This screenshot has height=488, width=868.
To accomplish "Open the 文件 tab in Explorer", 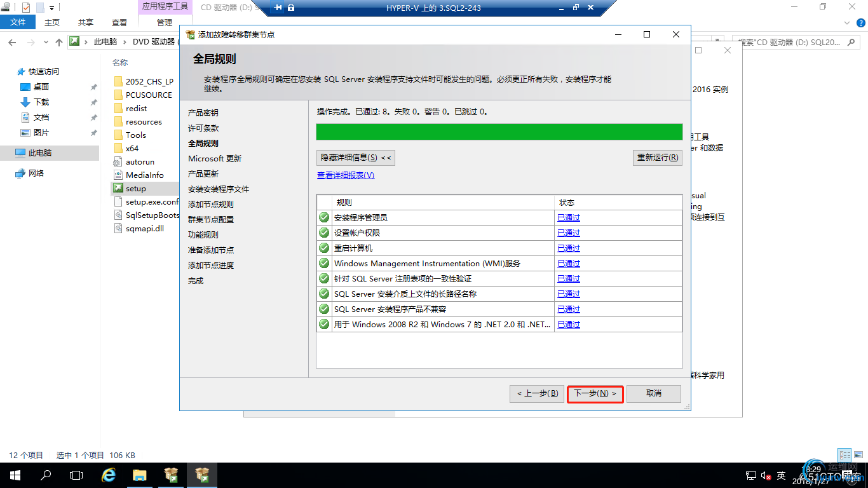I will (x=18, y=22).
